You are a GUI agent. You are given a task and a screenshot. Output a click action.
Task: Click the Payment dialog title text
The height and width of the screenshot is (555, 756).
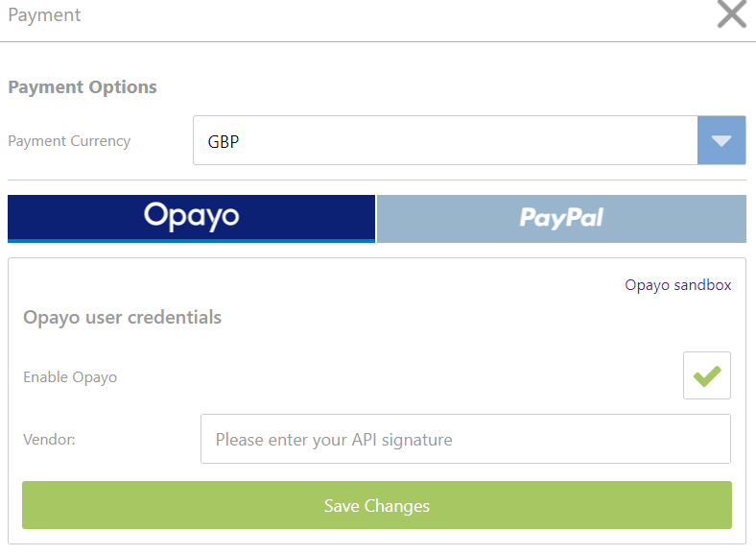point(44,15)
